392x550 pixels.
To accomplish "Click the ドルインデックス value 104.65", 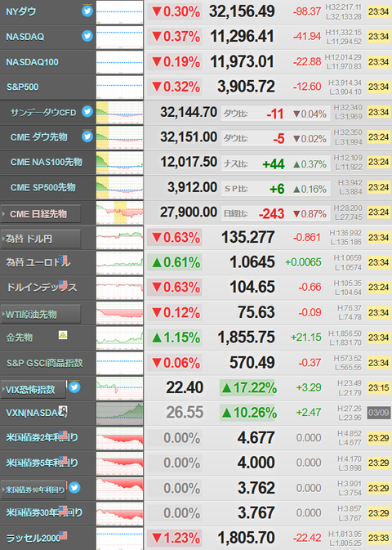I will click(x=252, y=287).
